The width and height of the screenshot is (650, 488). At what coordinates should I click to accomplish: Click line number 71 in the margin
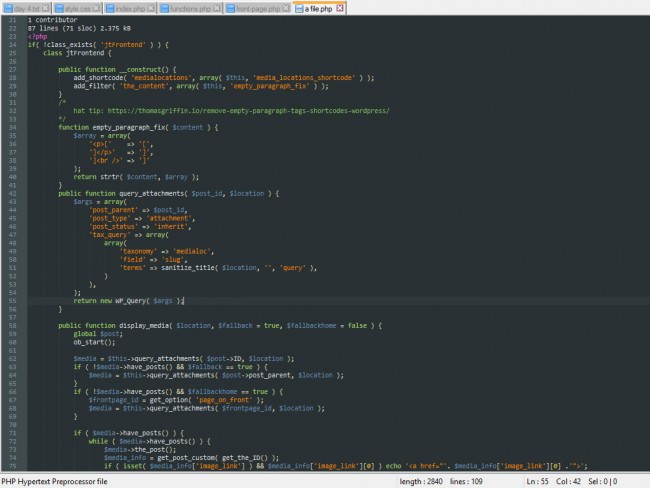pos(12,433)
